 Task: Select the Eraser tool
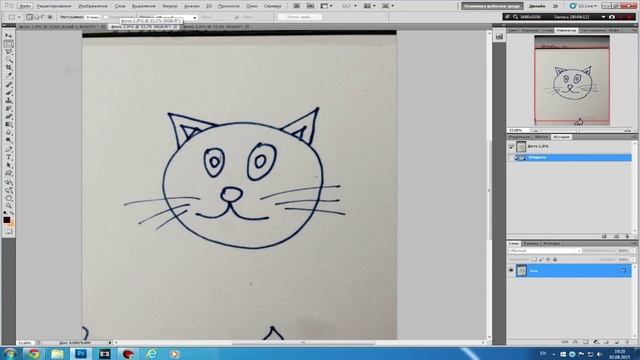coord(9,117)
